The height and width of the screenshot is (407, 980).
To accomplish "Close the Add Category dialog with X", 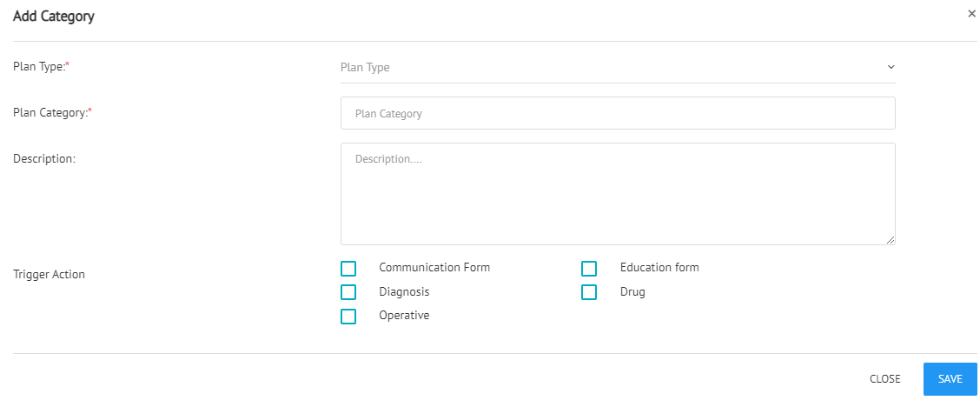I will pyautogui.click(x=971, y=14).
